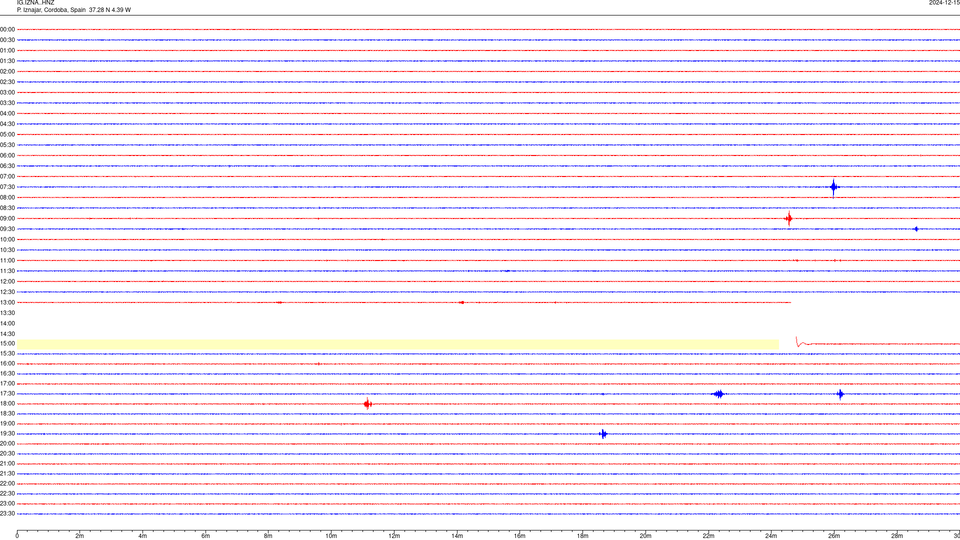Click the '16:00' time label
This screenshot has width=960, height=540.
[7, 364]
